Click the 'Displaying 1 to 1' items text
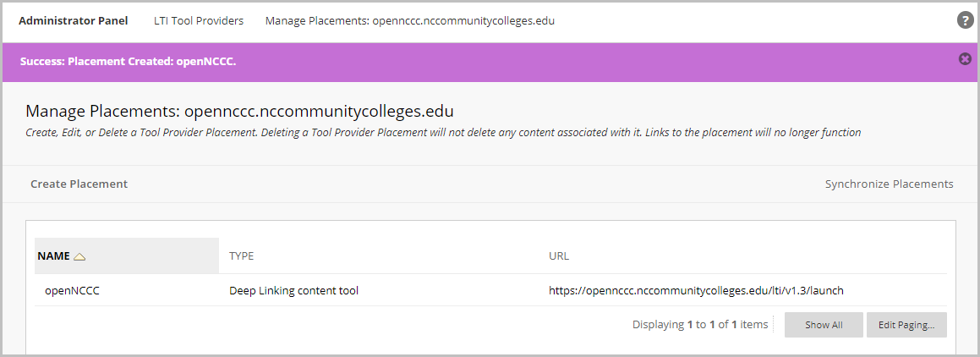 699,325
